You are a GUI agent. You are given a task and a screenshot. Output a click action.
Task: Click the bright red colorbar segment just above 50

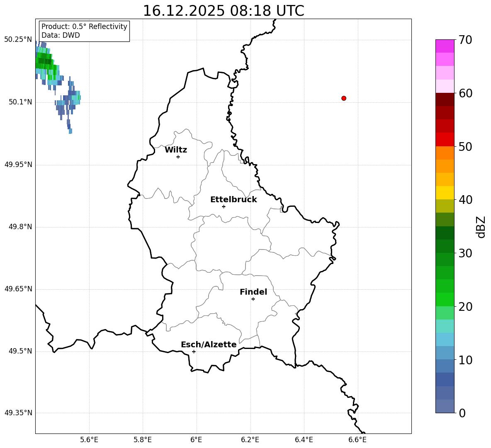click(445, 140)
